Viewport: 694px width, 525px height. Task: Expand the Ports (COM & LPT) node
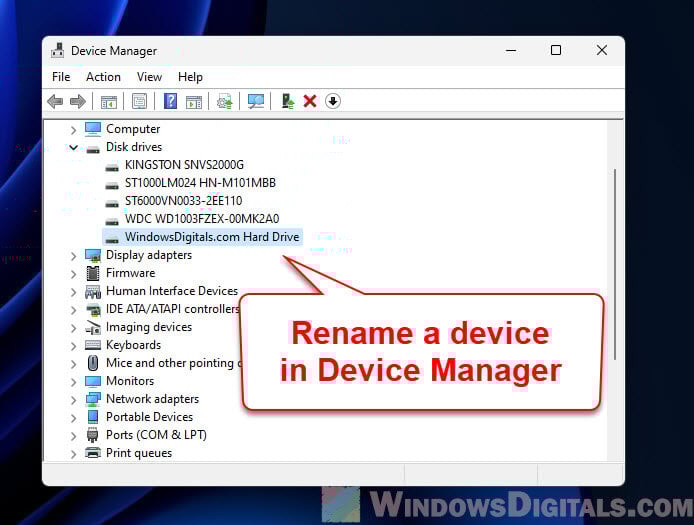tap(73, 436)
